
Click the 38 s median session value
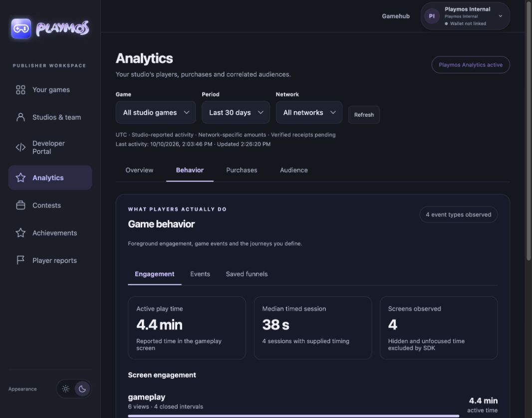(x=276, y=325)
